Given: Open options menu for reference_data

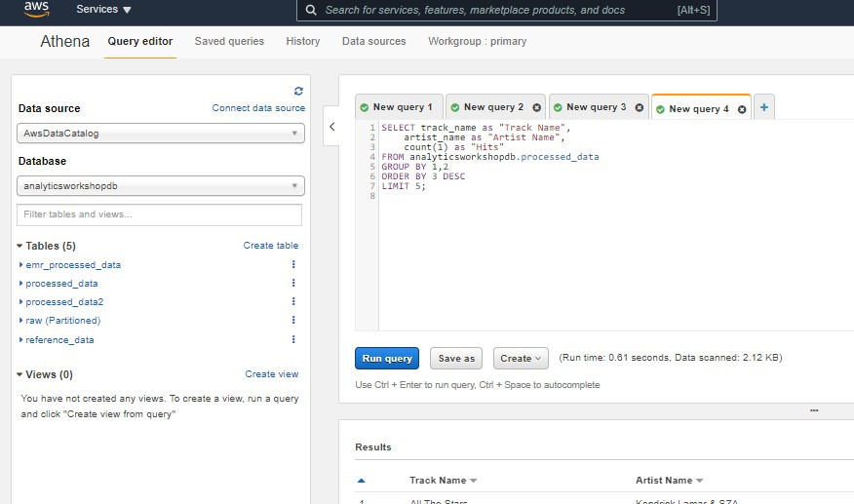Looking at the screenshot, I should pyautogui.click(x=293, y=339).
